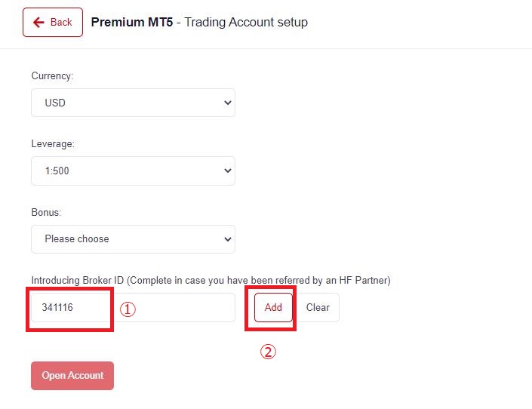Click the Bonus field label

pos(47,212)
